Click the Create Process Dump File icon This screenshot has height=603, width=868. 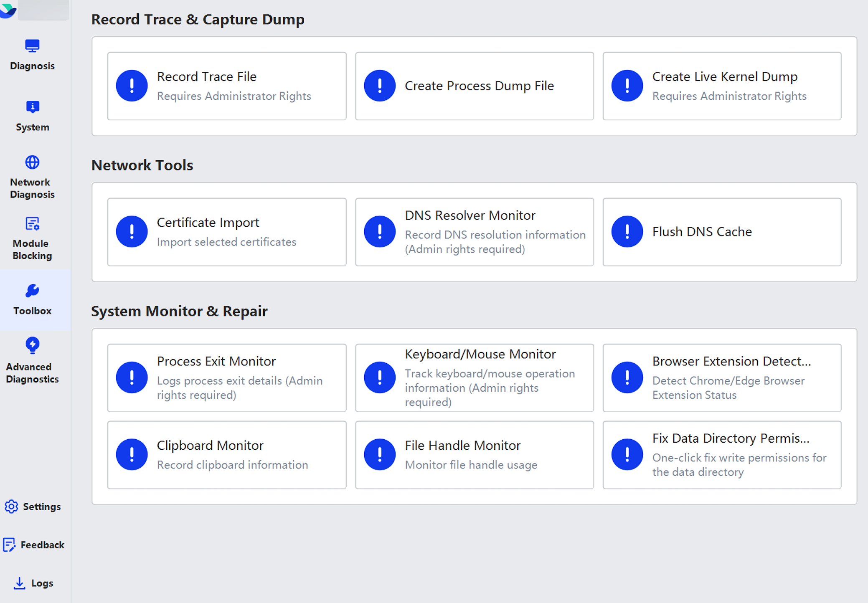coord(379,86)
